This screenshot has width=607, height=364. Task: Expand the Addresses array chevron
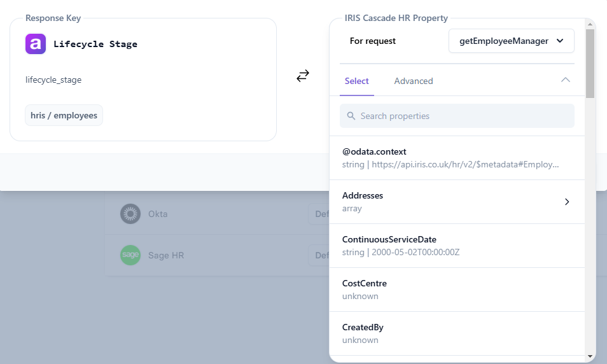567,202
